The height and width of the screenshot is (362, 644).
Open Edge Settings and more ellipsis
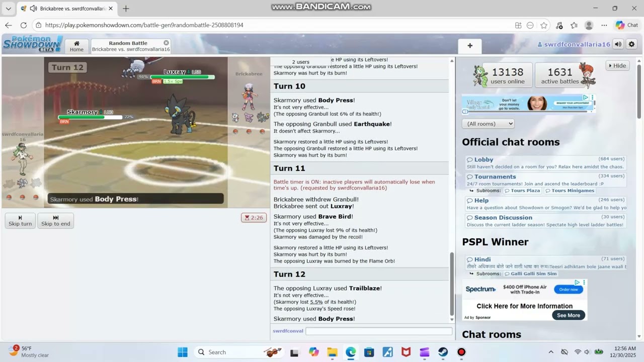click(604, 25)
